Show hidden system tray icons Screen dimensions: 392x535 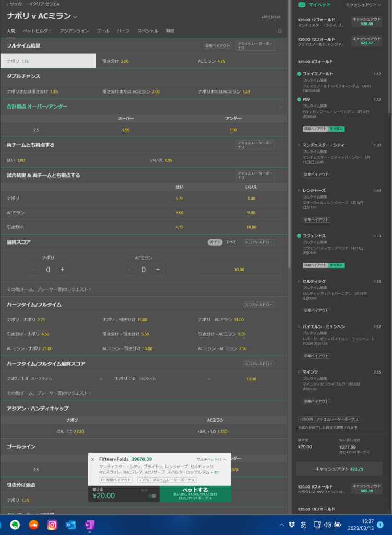[281, 525]
